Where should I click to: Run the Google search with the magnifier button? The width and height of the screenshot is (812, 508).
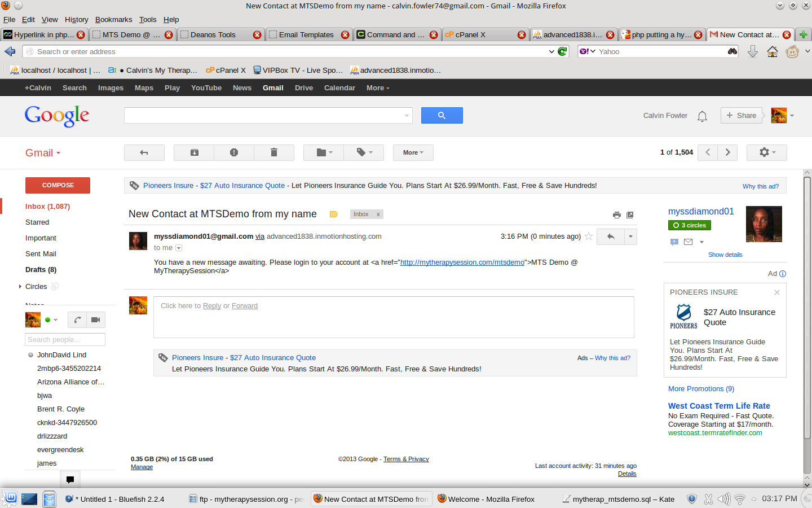442,115
